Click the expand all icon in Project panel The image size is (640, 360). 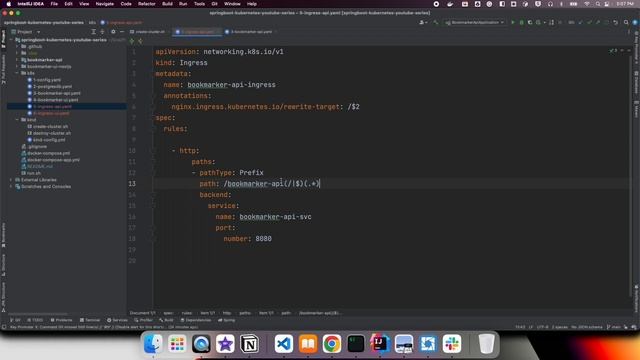(x=93, y=31)
